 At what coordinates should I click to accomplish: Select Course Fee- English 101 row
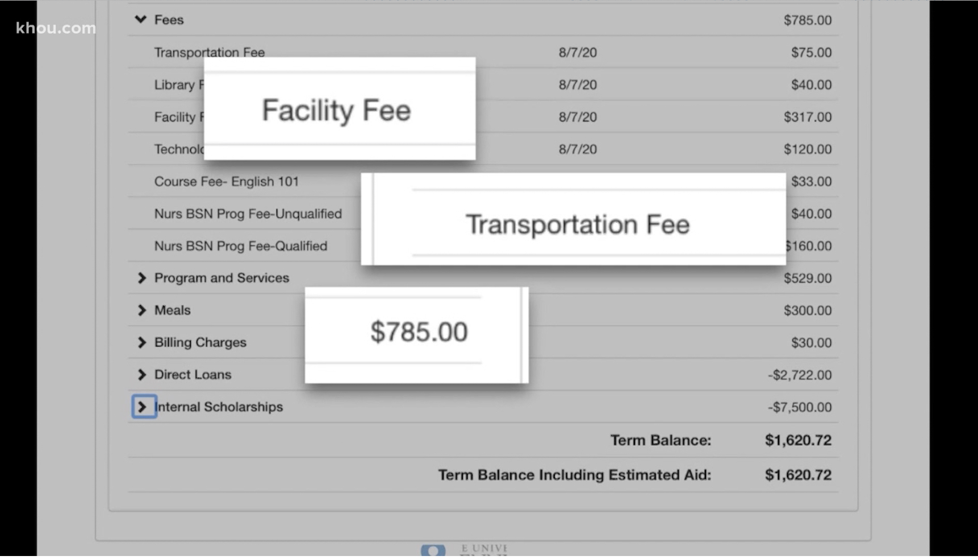pos(226,182)
